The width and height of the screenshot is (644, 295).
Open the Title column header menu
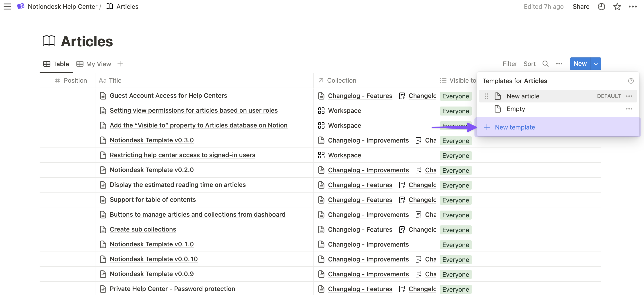coord(204,80)
